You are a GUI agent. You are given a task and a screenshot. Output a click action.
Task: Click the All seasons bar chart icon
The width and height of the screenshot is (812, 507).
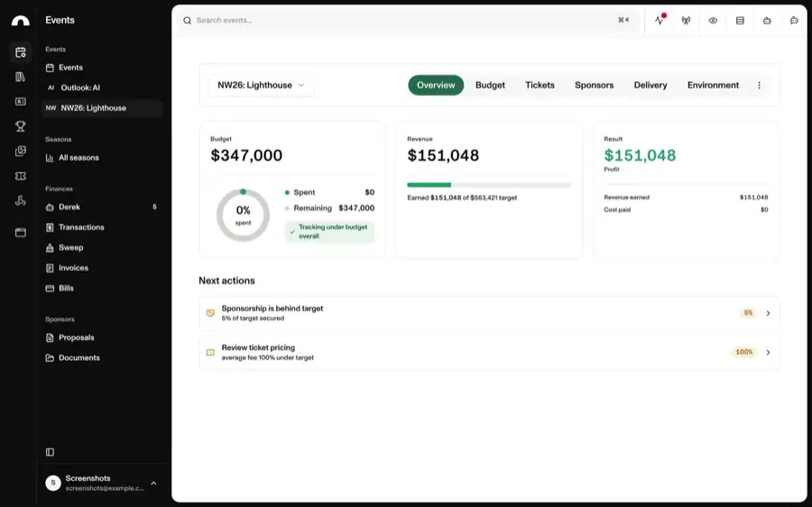(x=50, y=158)
